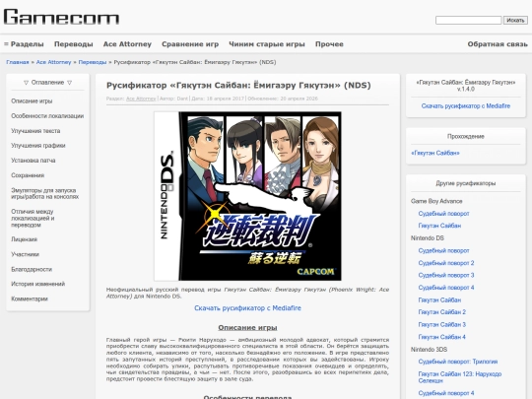This screenshot has height=399, width=532.
Task: Open the Разделы menu
Action: click(24, 44)
